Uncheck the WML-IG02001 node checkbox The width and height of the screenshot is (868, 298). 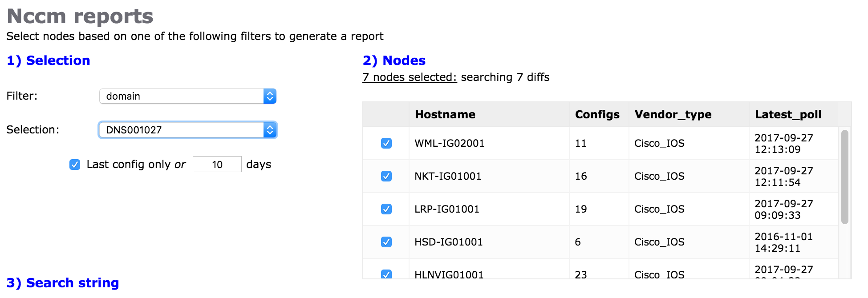(x=386, y=143)
